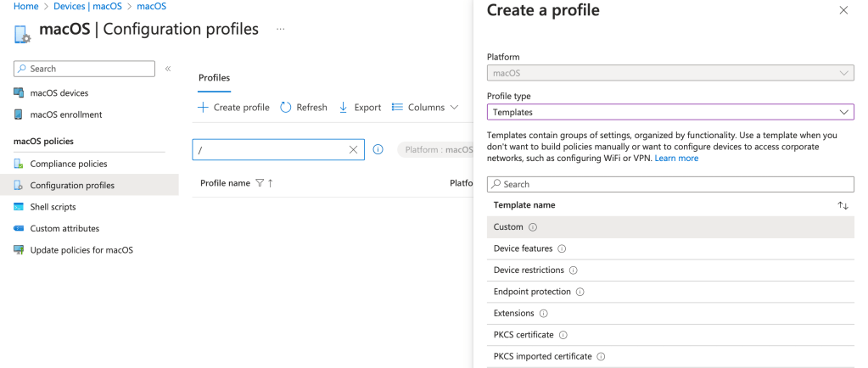Click the sort arrows for Template name column

tap(843, 205)
